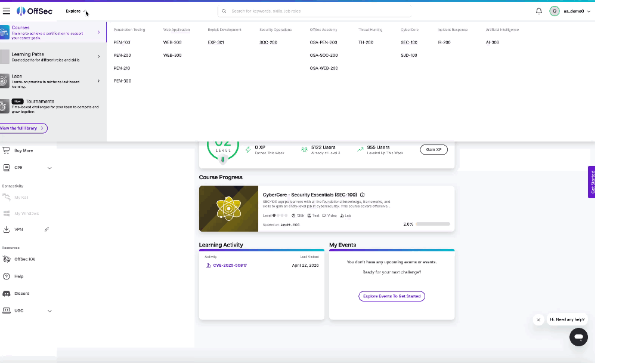
Task: Click the CPE sidebar icon
Action: (6, 168)
